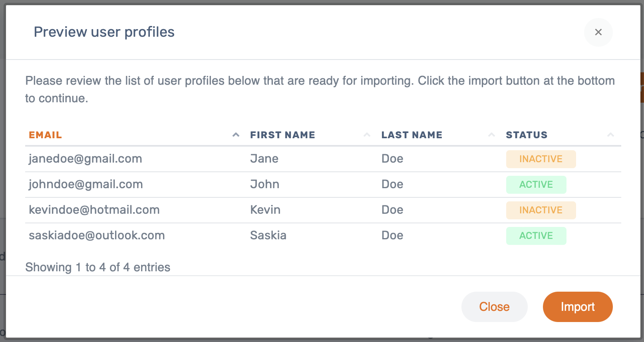Screen dimensions: 644x342
Task: Click the 'Showing 1 to 4' entries text
Action: pyautogui.click(x=98, y=267)
